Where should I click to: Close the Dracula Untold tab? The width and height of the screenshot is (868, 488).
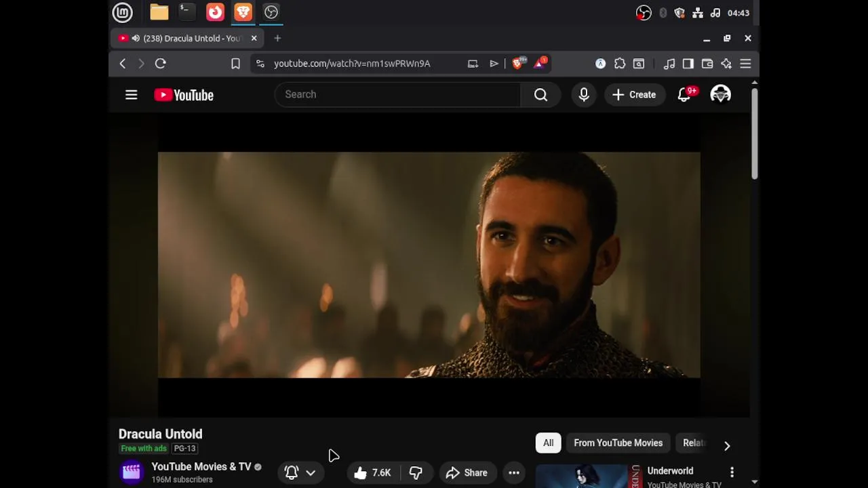[x=254, y=39]
